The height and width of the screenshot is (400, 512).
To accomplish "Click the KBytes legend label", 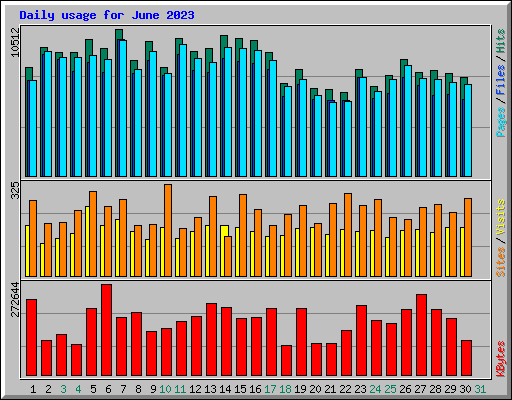I will click(501, 359).
